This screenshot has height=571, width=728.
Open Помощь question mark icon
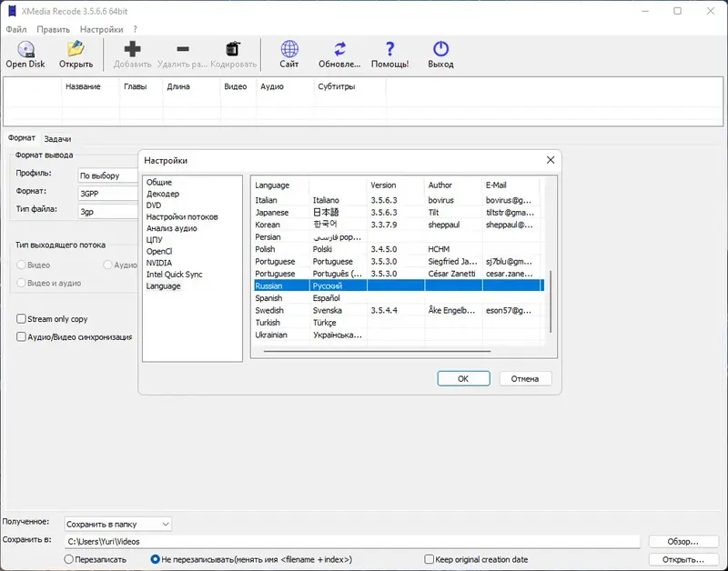[389, 50]
